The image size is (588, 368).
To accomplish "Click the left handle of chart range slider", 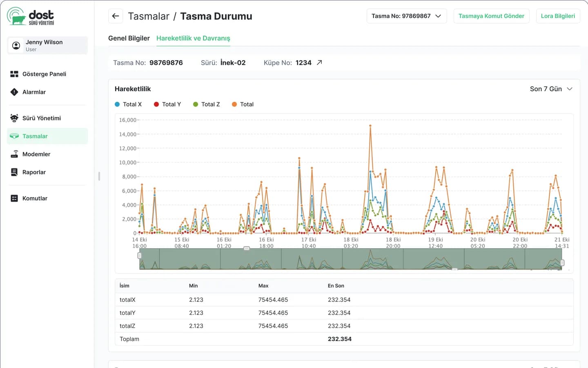I will pos(140,256).
